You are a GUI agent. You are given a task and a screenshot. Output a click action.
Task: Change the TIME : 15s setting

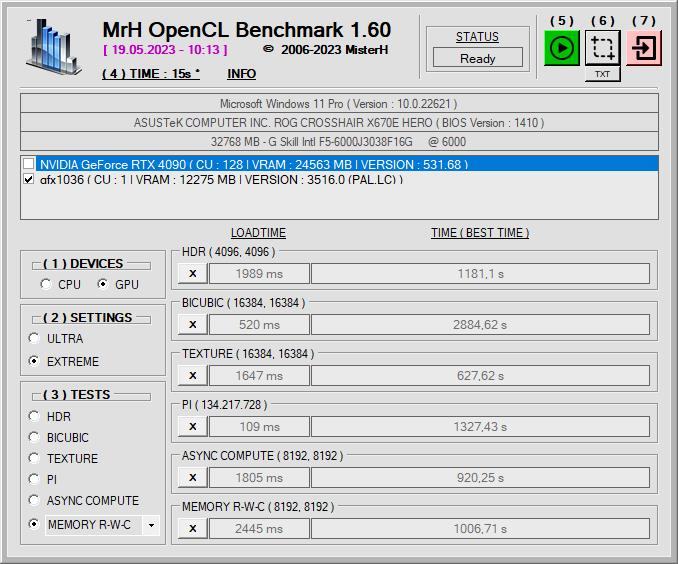[x=151, y=74]
